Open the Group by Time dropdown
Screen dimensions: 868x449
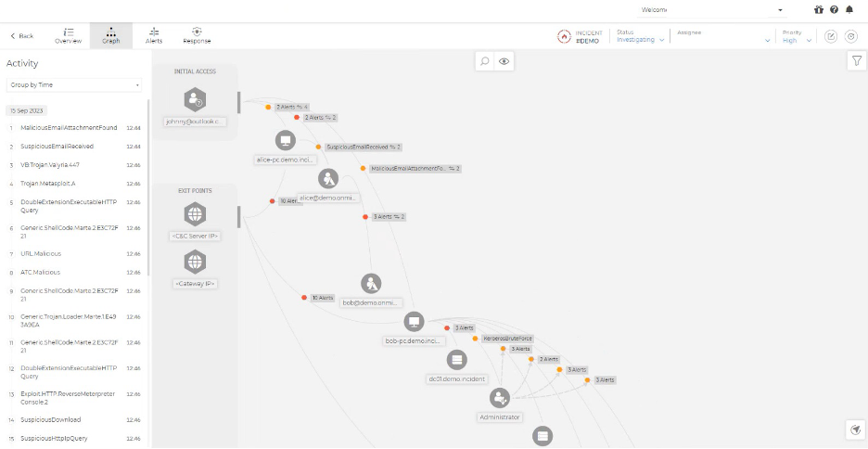coord(74,84)
